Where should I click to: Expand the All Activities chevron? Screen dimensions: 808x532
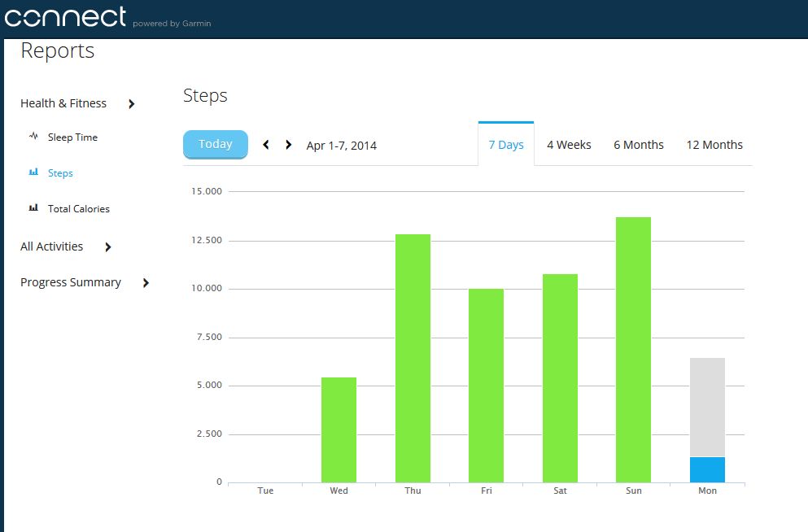tap(107, 247)
